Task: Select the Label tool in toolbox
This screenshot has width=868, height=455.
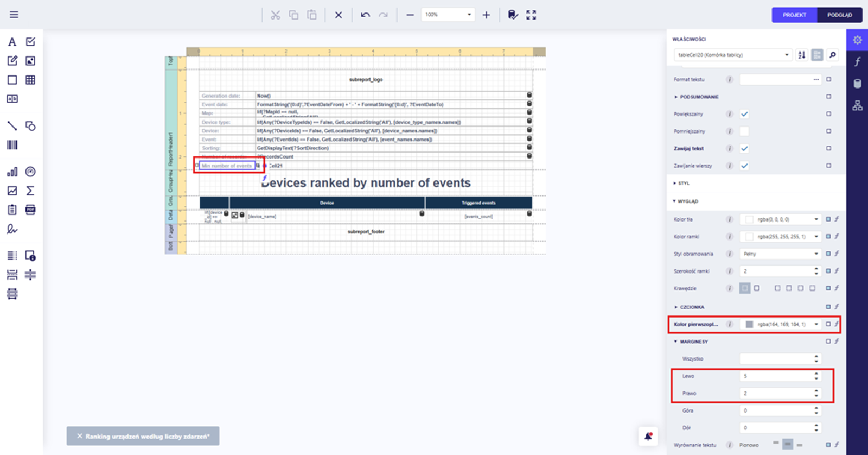Action: pos(12,42)
